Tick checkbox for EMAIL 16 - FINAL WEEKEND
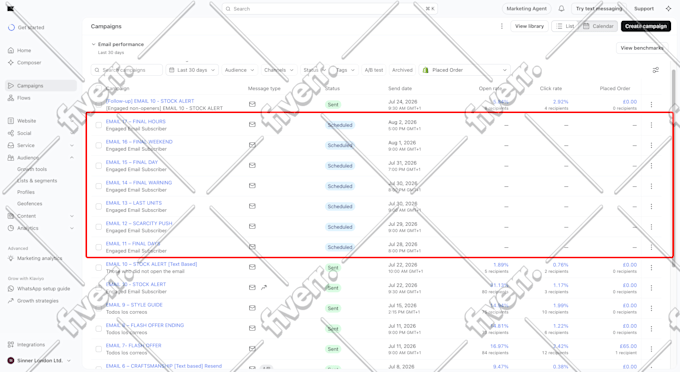 pyautogui.click(x=98, y=145)
